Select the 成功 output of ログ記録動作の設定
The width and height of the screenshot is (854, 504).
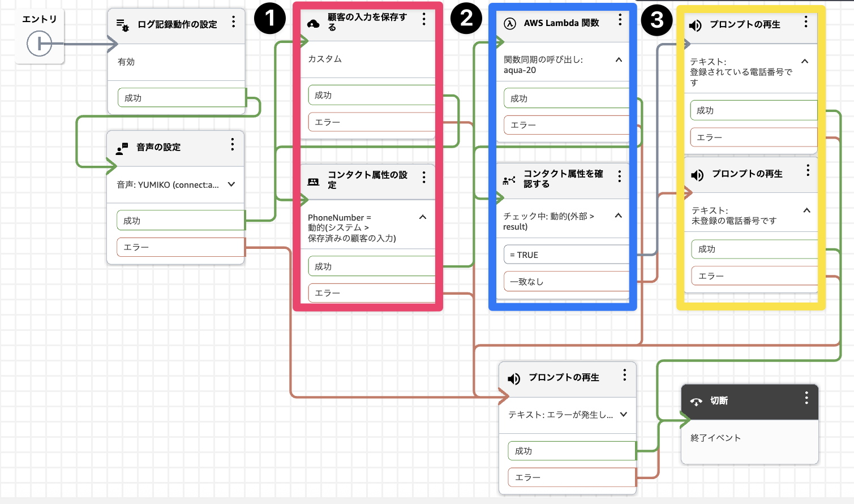[182, 98]
